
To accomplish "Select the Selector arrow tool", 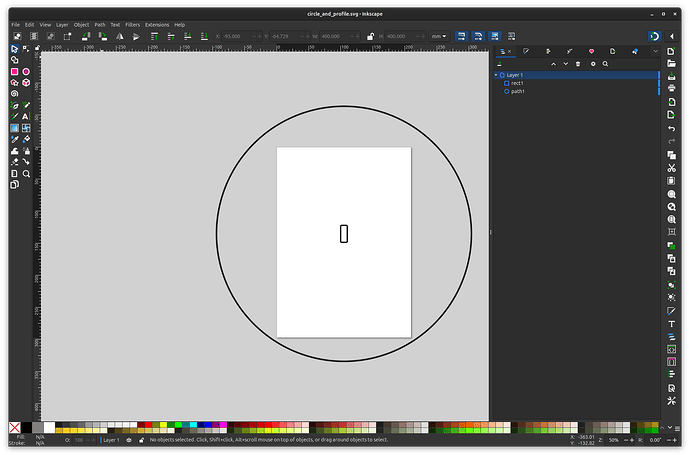I will click(x=15, y=49).
